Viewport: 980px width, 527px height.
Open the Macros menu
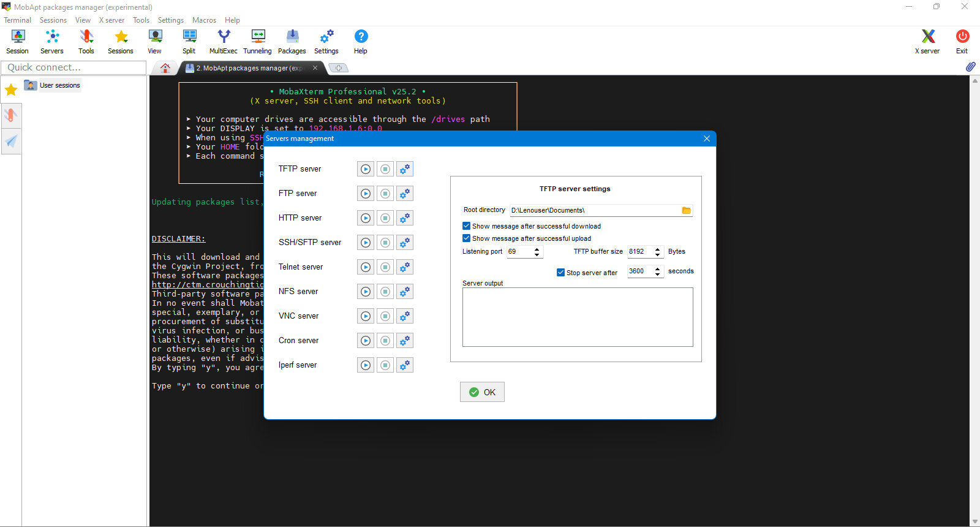204,20
